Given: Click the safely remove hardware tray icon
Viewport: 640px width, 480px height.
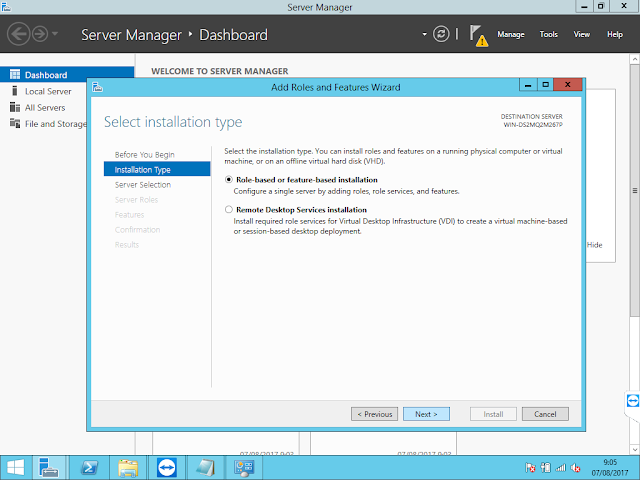Looking at the screenshot, I should pos(546,467).
